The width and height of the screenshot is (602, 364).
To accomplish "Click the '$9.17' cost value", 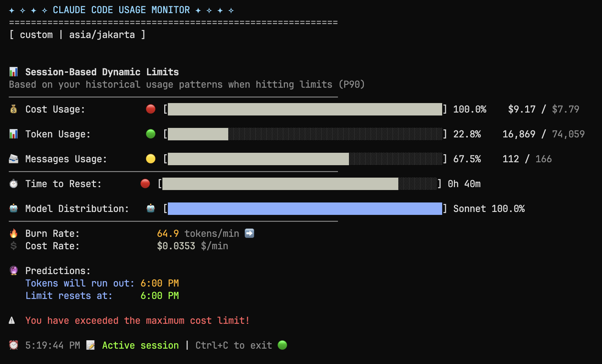I will pos(522,109).
